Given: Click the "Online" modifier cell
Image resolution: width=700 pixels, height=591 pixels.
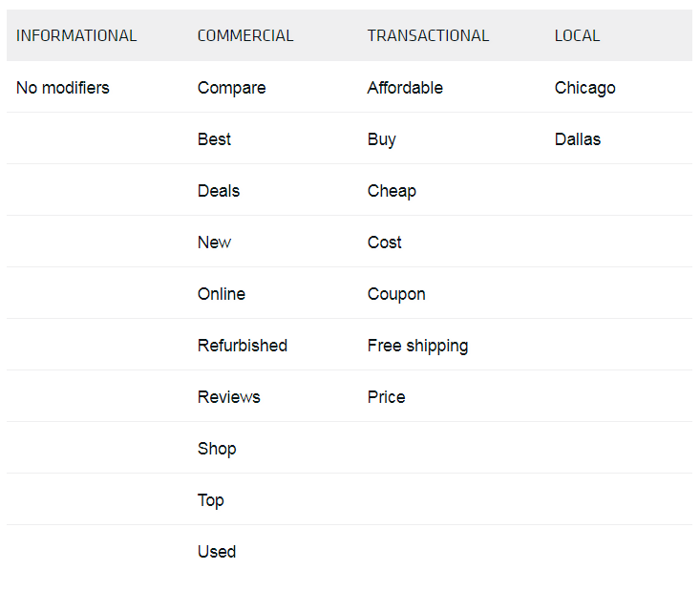Looking at the screenshot, I should click(x=222, y=294).
